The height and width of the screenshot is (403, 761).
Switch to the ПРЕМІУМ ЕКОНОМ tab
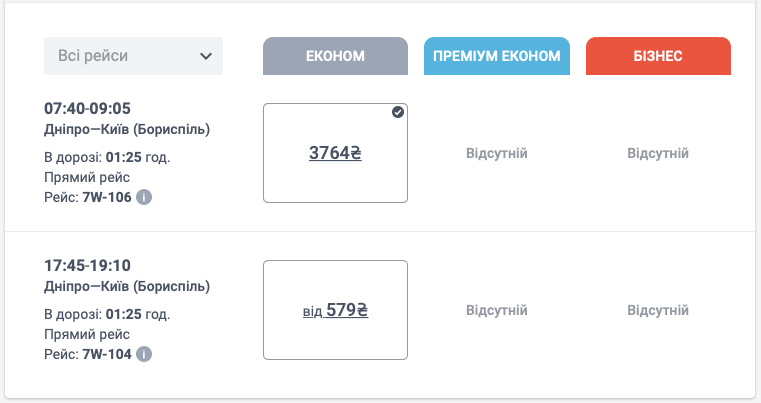(496, 56)
